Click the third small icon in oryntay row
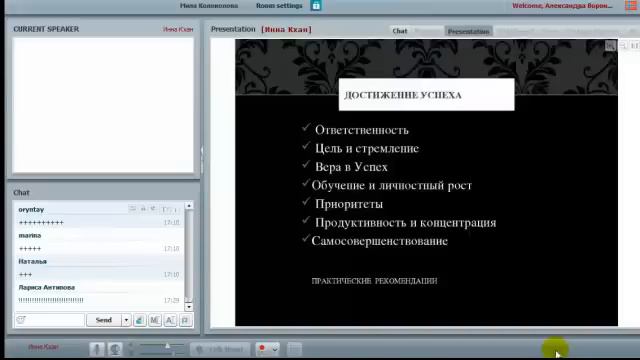 [153, 209]
